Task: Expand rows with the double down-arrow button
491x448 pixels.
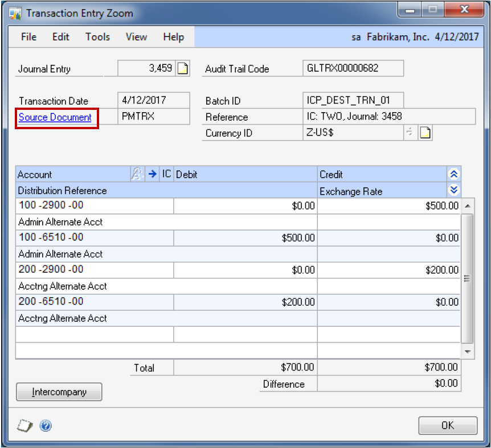Action: click(x=453, y=190)
